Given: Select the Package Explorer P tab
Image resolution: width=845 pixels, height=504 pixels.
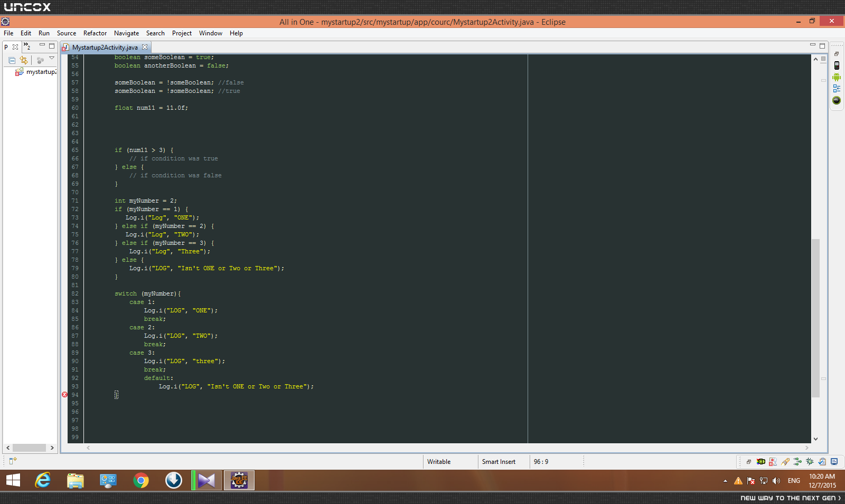Looking at the screenshot, I should (6, 47).
